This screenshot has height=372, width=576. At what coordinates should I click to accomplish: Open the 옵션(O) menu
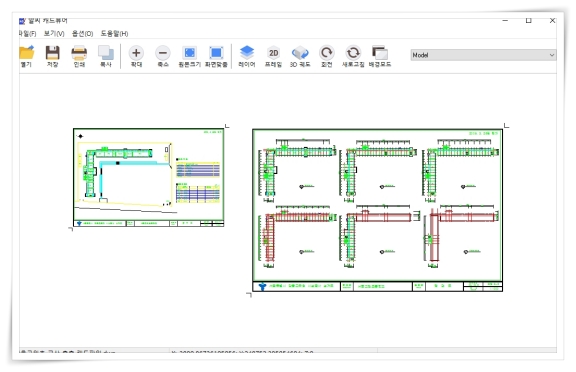(82, 33)
